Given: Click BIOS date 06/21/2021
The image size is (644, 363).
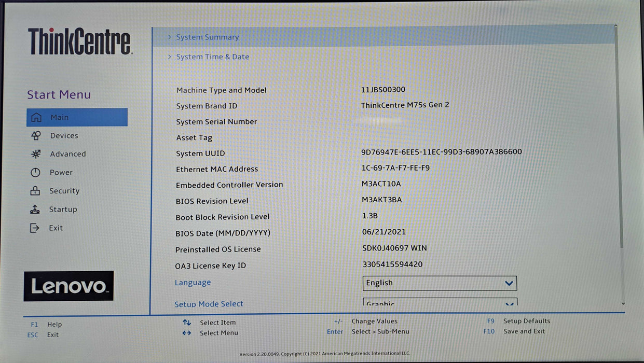Looking at the screenshot, I should [x=384, y=232].
